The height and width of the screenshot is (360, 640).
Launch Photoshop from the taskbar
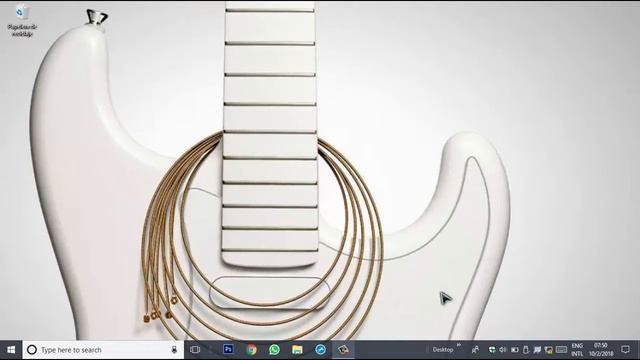click(x=228, y=349)
